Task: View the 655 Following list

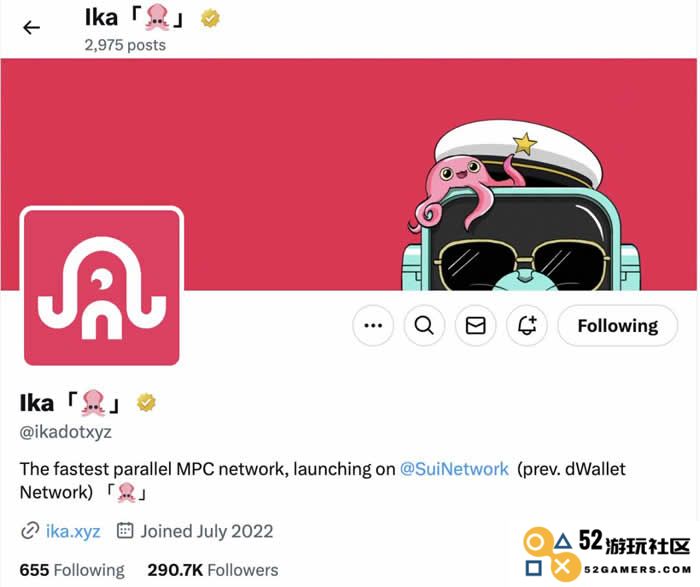Action: click(x=72, y=570)
